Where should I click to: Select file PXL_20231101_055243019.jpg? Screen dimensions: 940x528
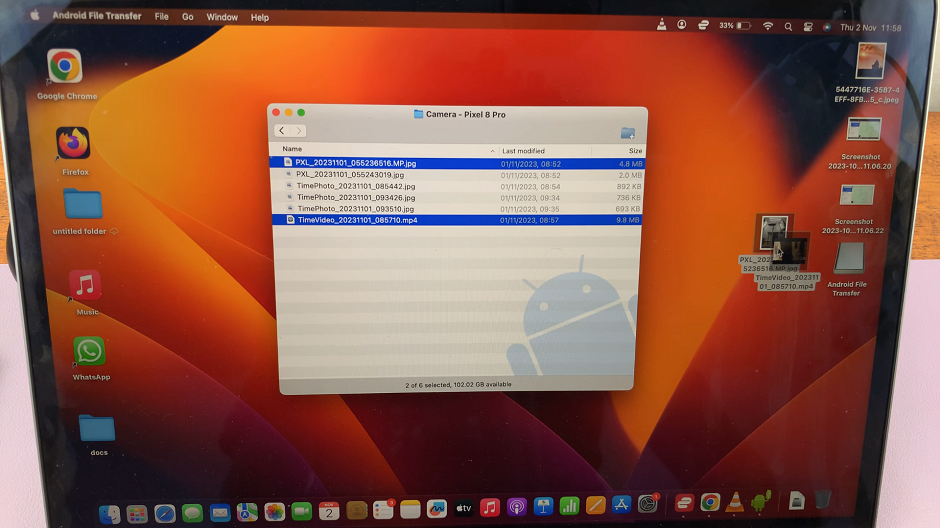457,175
